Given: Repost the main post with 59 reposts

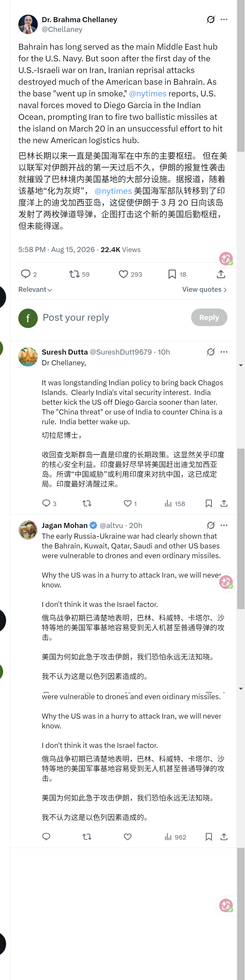Looking at the screenshot, I should 74,274.
